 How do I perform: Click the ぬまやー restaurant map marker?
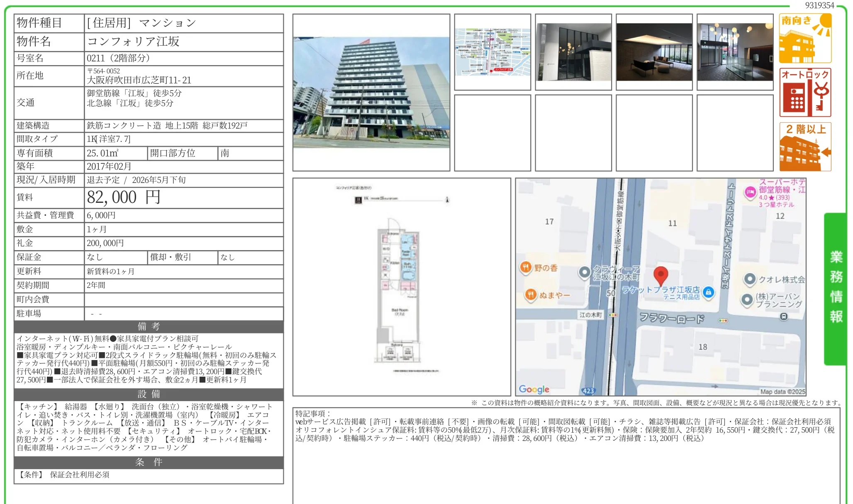click(531, 295)
